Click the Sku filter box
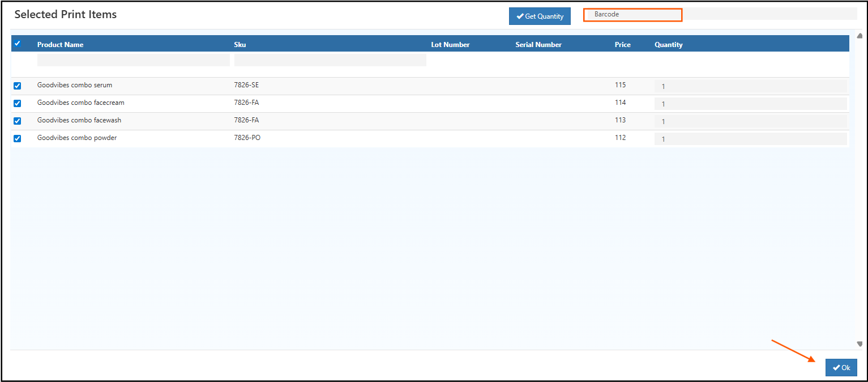 330,60
